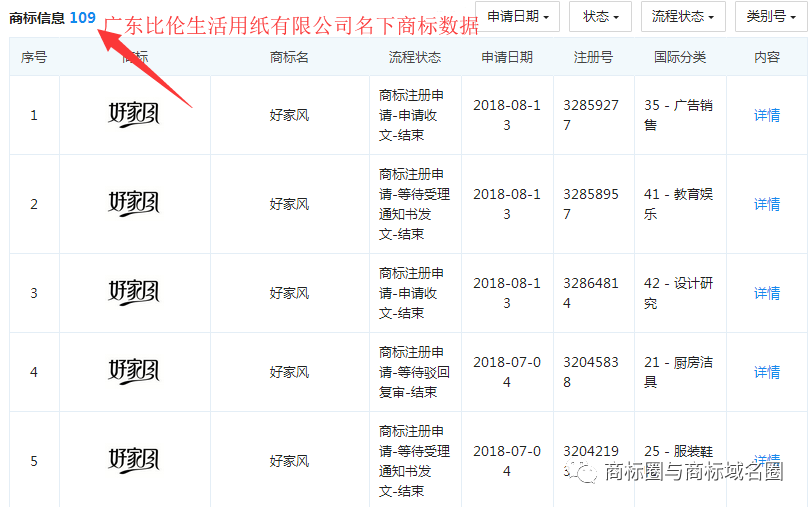Screen dimensions: 810x507
Task: Click the 注册号 column header
Action: 593,57
